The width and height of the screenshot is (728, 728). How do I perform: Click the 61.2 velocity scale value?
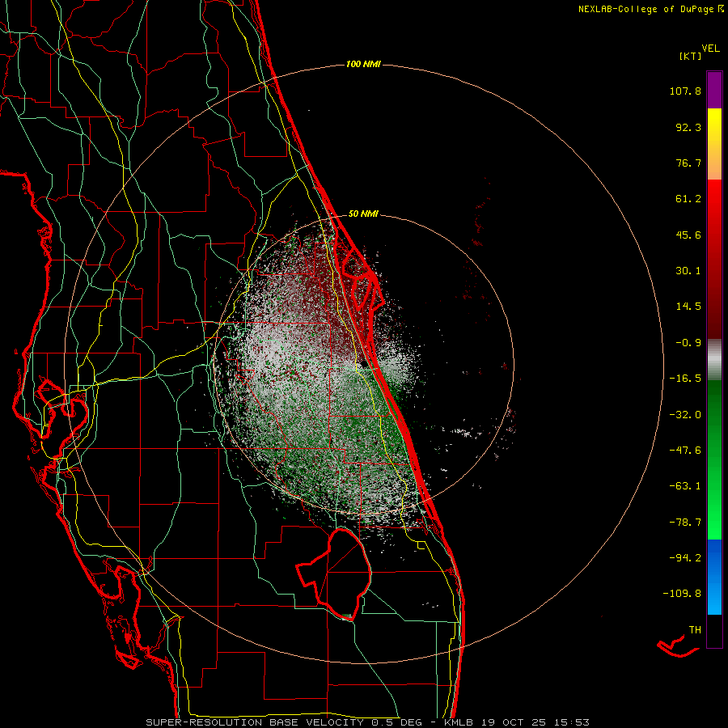(688, 199)
